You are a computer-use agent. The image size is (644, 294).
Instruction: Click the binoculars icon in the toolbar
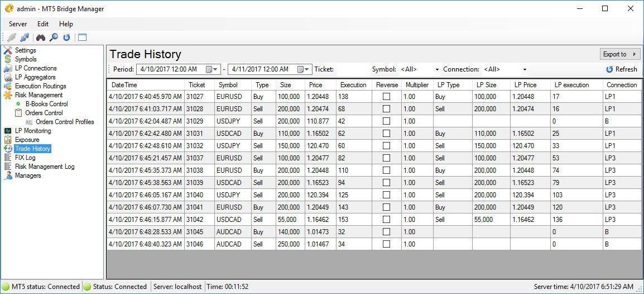click(x=41, y=37)
